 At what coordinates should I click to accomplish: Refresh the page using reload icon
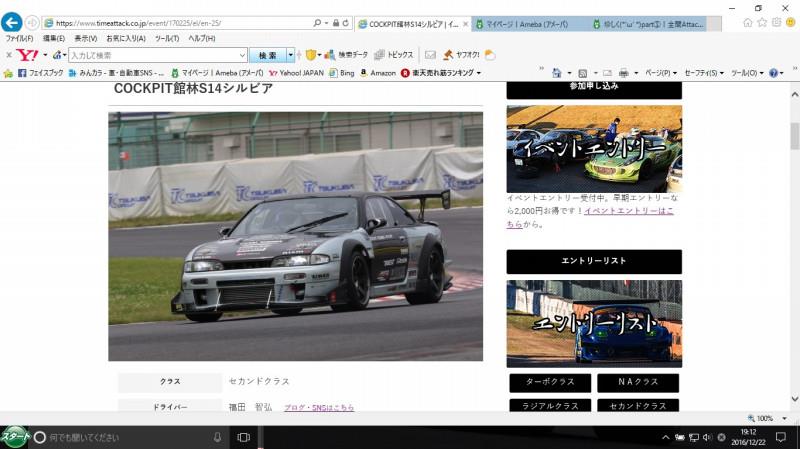pyautogui.click(x=345, y=23)
